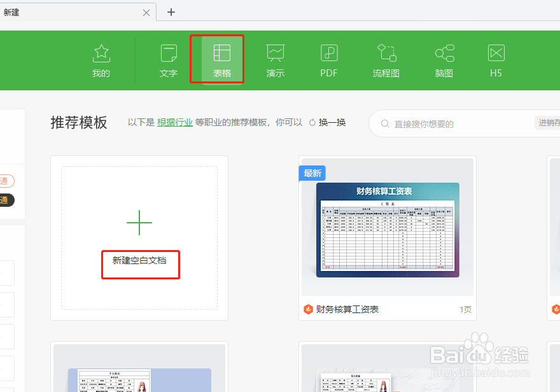Select the H5 module icon
560x392 pixels.
coord(496,59)
